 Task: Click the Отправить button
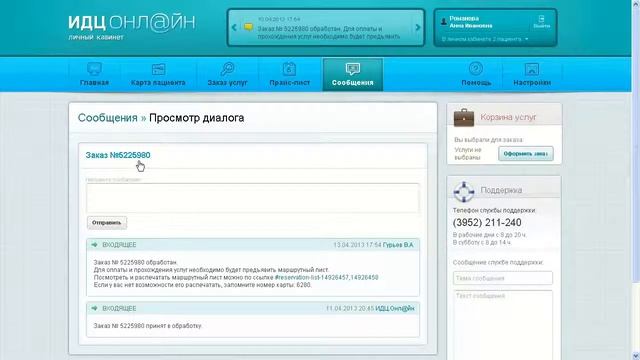[107, 223]
